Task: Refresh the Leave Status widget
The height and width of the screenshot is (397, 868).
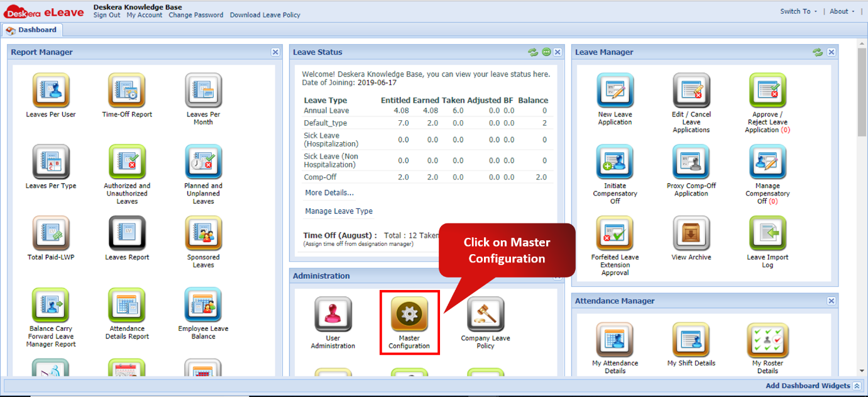Action: click(x=533, y=52)
